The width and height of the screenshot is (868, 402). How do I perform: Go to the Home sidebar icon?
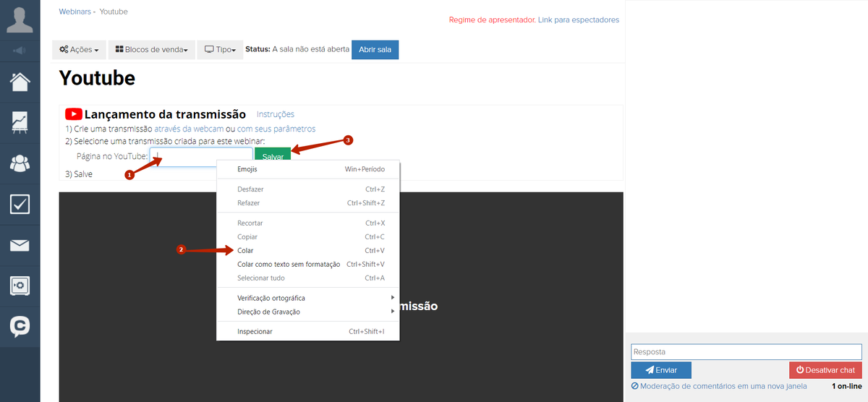tap(20, 81)
